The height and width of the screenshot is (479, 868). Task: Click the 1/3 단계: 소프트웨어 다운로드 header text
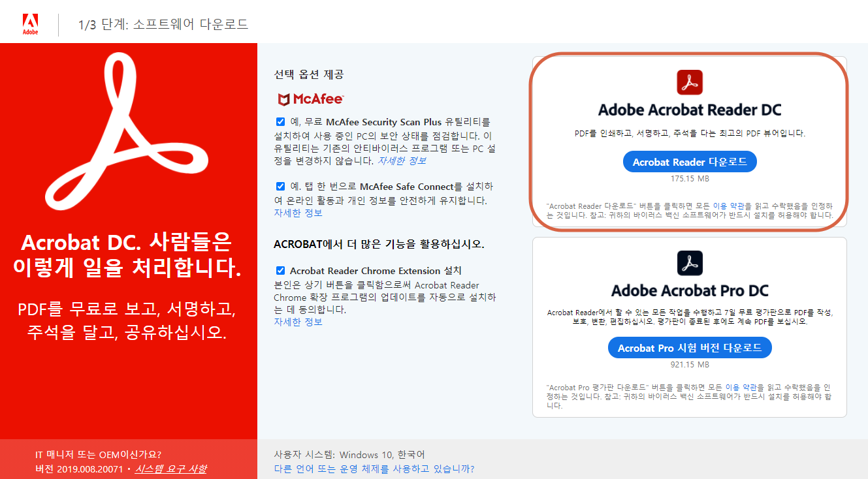pos(163,25)
